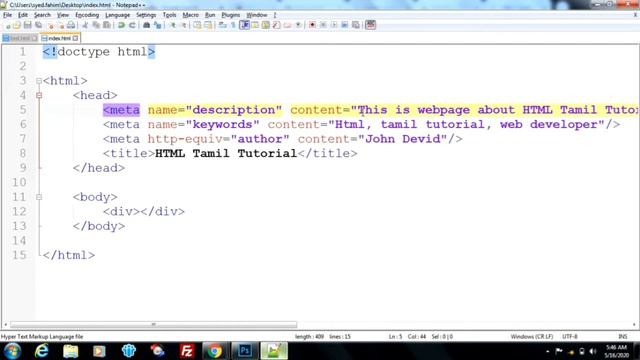
Task: Click the horizontal scrollbar right arrow
Action: pyautogui.click(x=634, y=325)
